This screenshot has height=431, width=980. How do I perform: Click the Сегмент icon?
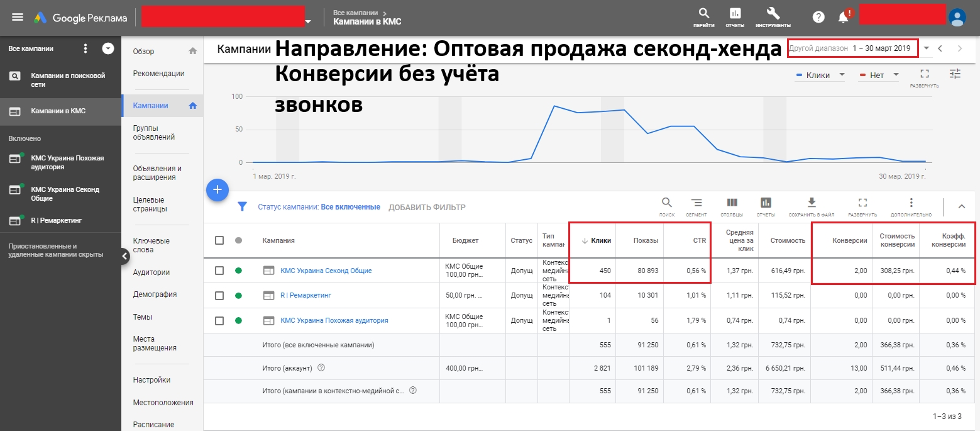[696, 203]
